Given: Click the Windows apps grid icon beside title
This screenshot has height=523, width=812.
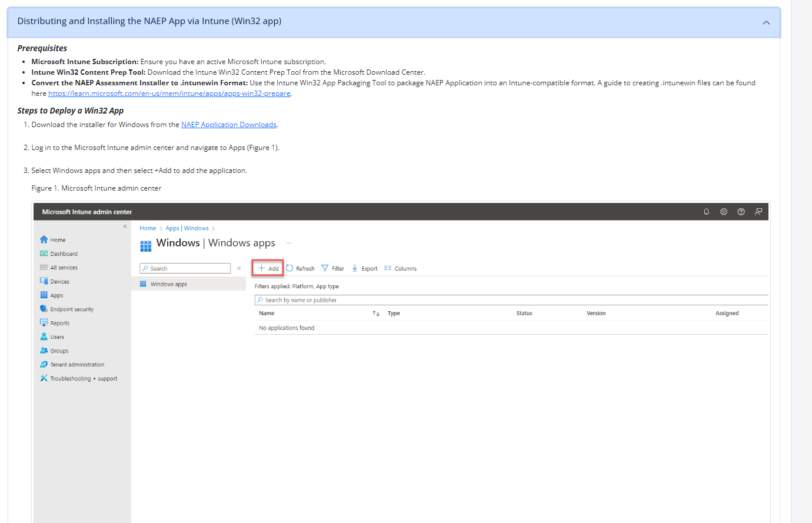Looking at the screenshot, I should pos(146,246).
